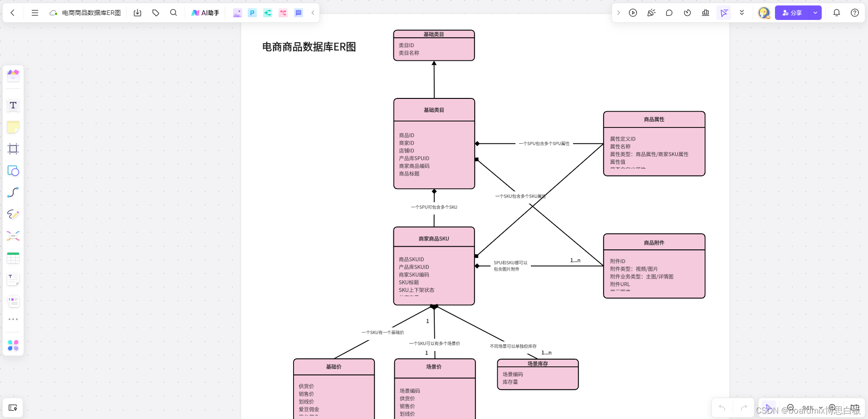Open notifications with the bell icon
This screenshot has width=868, height=419.
coord(837,13)
